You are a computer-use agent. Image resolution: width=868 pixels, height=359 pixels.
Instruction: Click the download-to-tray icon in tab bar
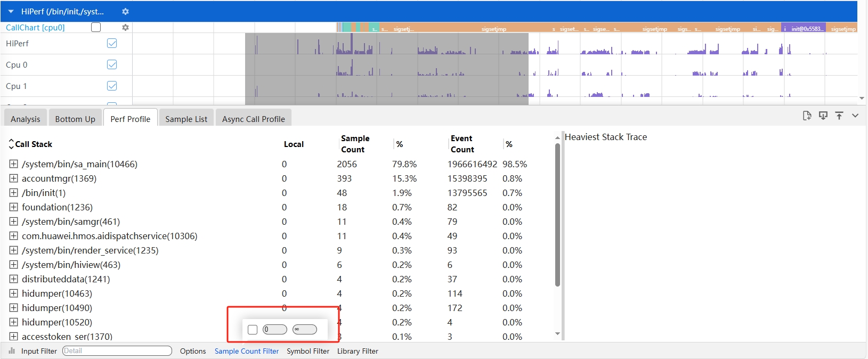823,116
